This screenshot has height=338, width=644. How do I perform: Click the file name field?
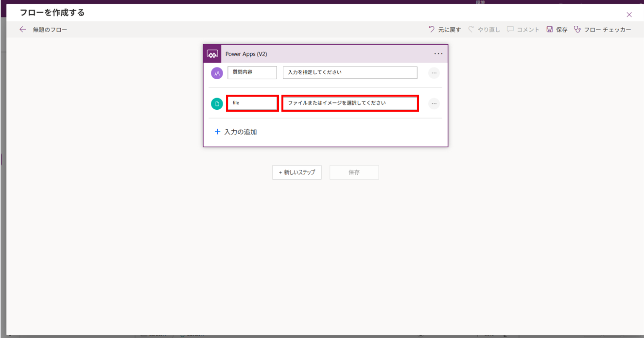pyautogui.click(x=252, y=103)
